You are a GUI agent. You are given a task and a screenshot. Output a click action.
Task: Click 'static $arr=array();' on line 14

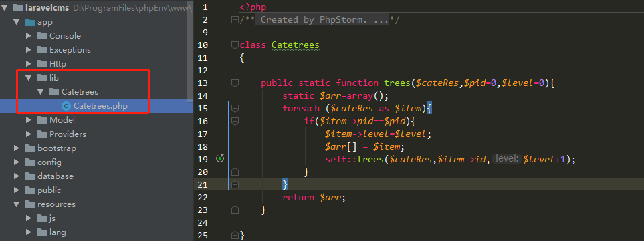point(336,96)
